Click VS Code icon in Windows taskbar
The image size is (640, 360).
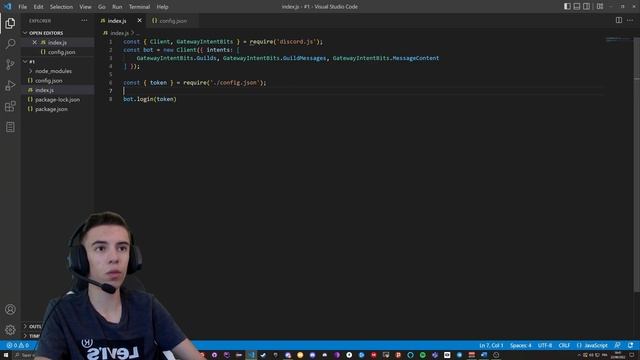(251, 355)
